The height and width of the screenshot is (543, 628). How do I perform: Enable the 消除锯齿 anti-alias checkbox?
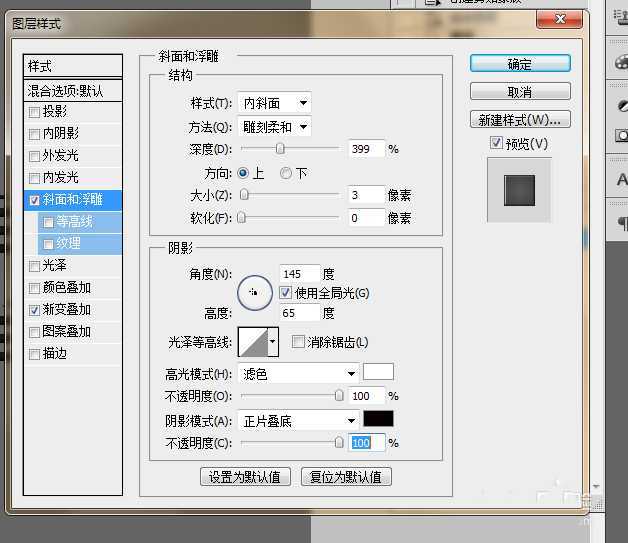[298, 342]
